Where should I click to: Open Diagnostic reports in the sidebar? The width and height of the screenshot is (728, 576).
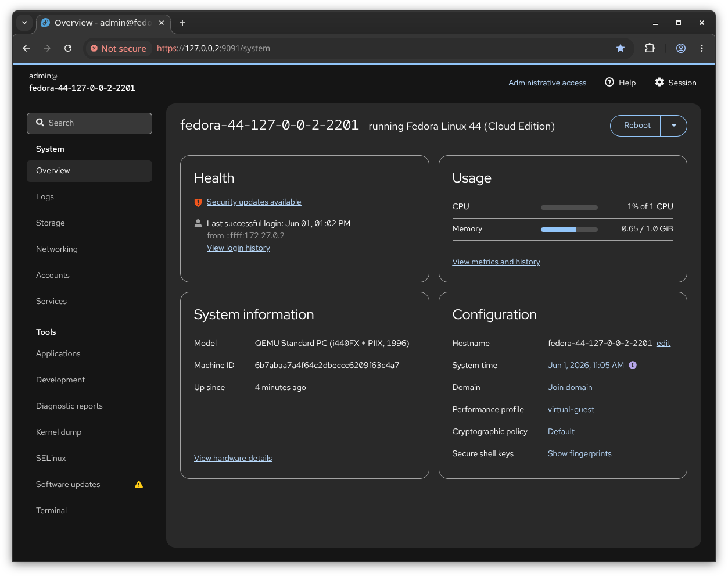(89, 406)
